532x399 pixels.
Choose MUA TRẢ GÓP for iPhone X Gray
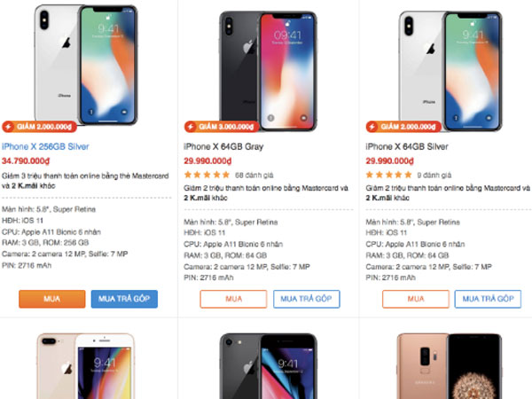click(x=306, y=299)
